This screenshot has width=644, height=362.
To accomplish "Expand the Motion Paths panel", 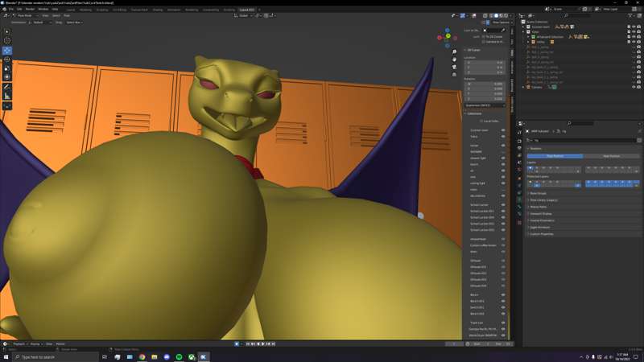I will coord(539,207).
